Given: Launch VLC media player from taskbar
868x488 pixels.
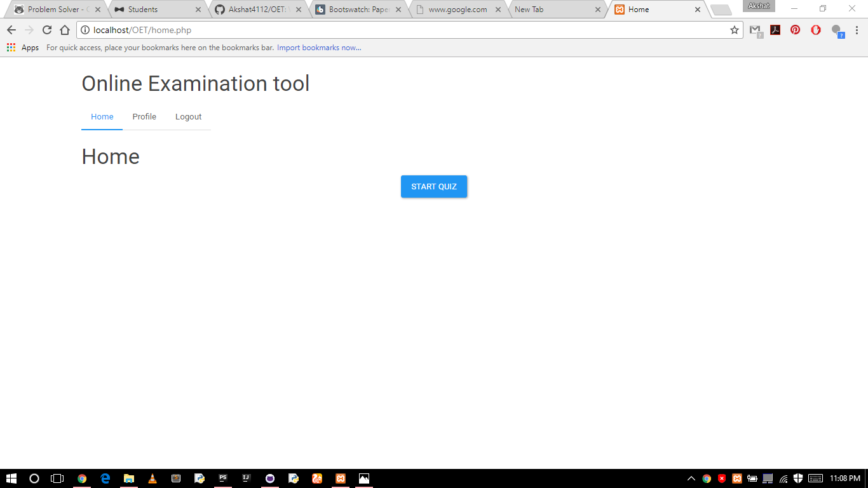Looking at the screenshot, I should pyautogui.click(x=153, y=478).
